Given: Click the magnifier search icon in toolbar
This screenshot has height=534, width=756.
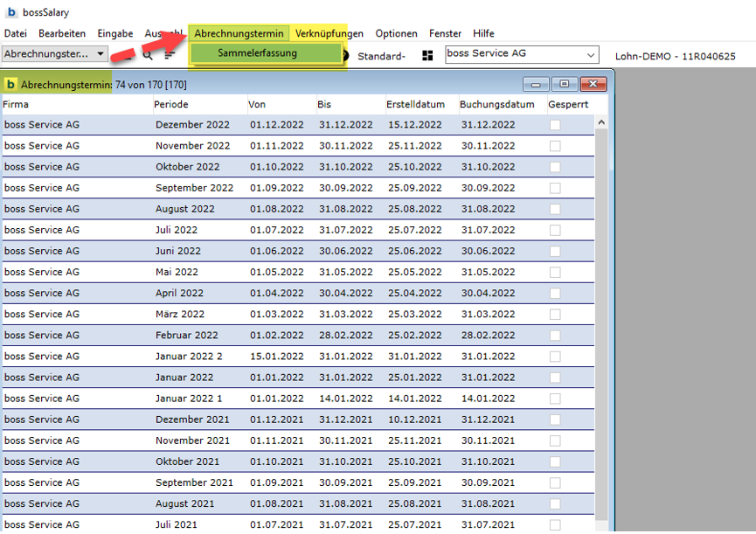Looking at the screenshot, I should pos(148,54).
